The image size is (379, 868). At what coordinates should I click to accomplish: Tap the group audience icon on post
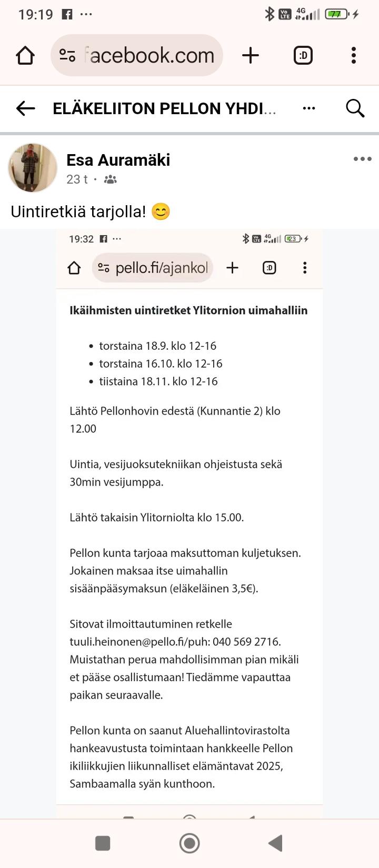pyautogui.click(x=111, y=179)
